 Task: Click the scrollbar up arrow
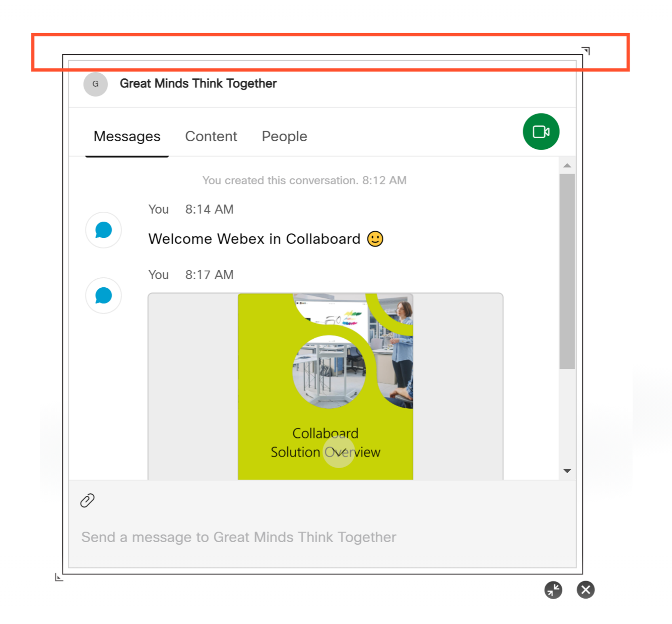(x=567, y=165)
